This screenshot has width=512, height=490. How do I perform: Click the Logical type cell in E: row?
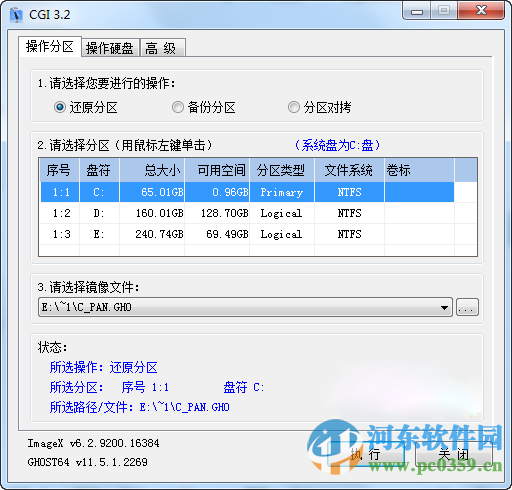click(x=282, y=234)
